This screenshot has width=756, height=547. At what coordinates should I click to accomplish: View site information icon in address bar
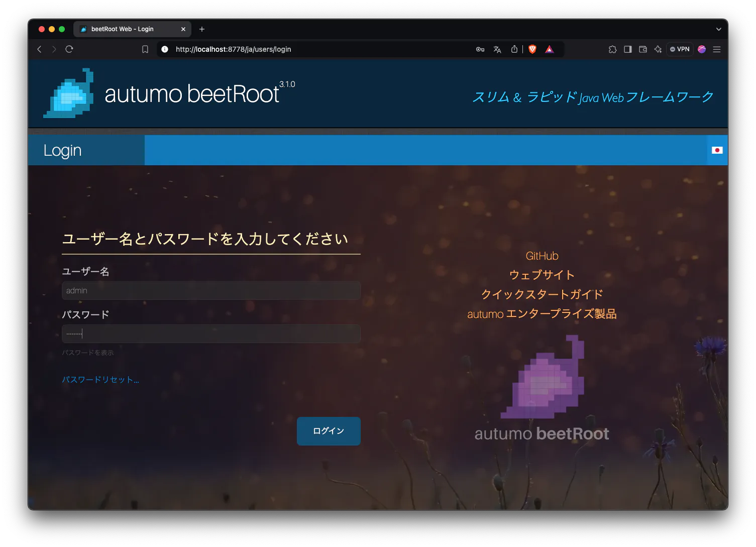coord(165,49)
